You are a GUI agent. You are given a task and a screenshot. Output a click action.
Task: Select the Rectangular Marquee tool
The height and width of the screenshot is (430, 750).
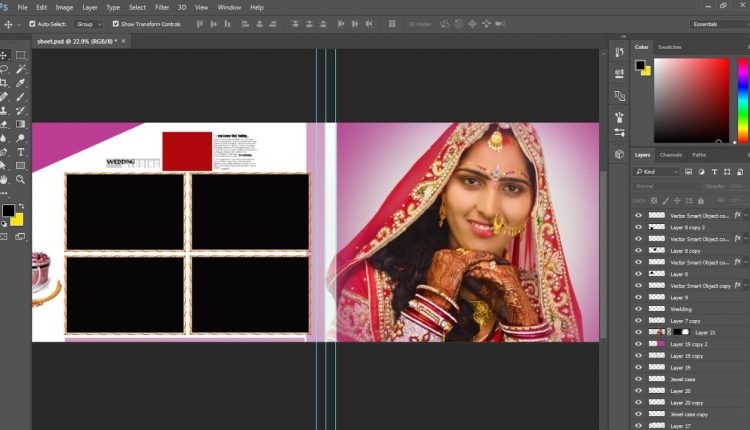(20, 55)
